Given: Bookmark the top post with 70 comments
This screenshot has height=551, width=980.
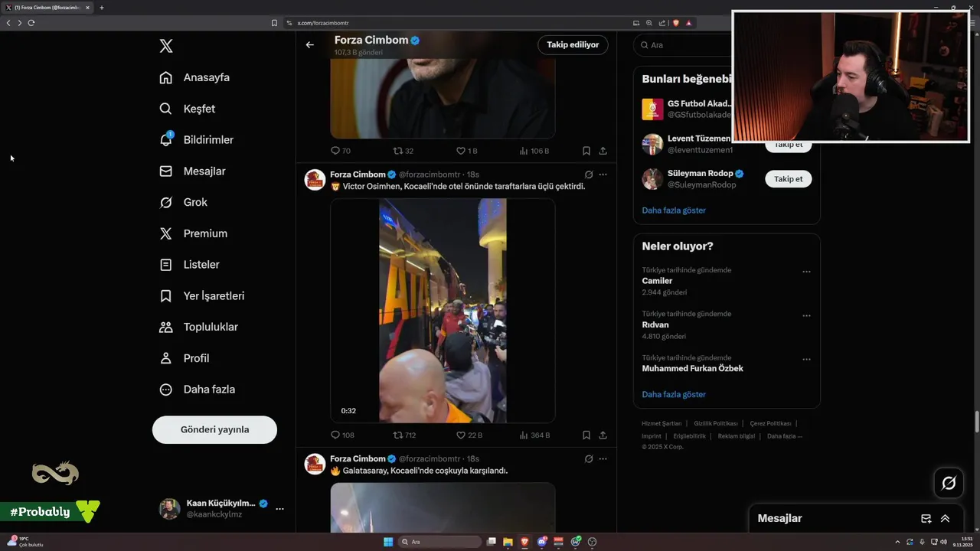Looking at the screenshot, I should pyautogui.click(x=586, y=151).
